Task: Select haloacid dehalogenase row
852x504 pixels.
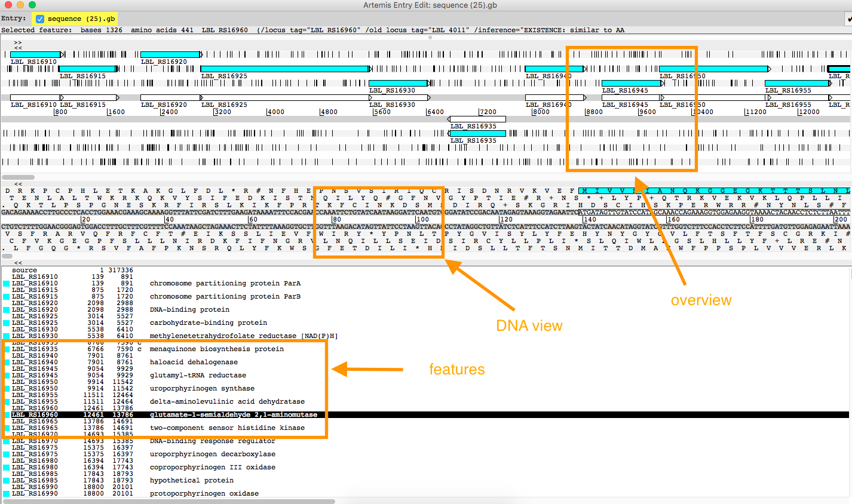Action: click(425, 362)
